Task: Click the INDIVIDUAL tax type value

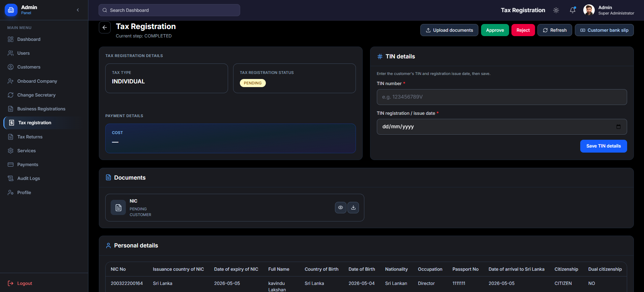Action: (x=128, y=81)
